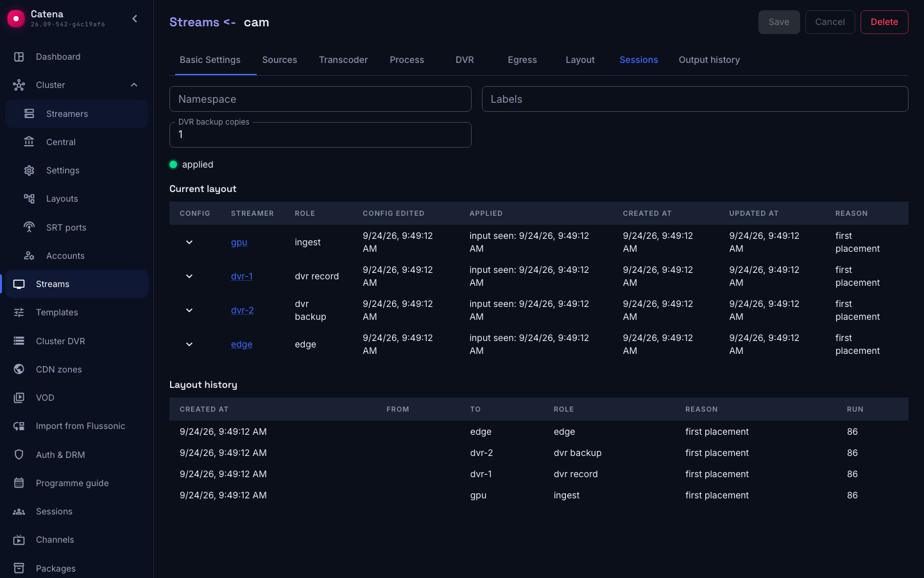This screenshot has width=924, height=578.
Task: Click the 'ingest' role in Current layout
Action: pos(307,242)
